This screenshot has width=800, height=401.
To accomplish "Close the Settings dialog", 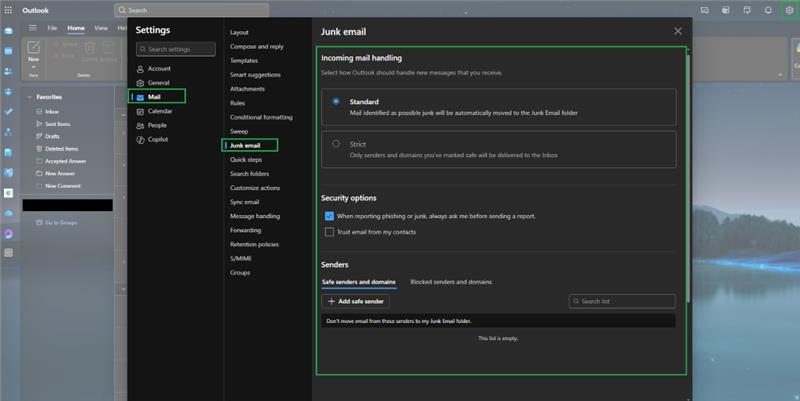I will (678, 31).
